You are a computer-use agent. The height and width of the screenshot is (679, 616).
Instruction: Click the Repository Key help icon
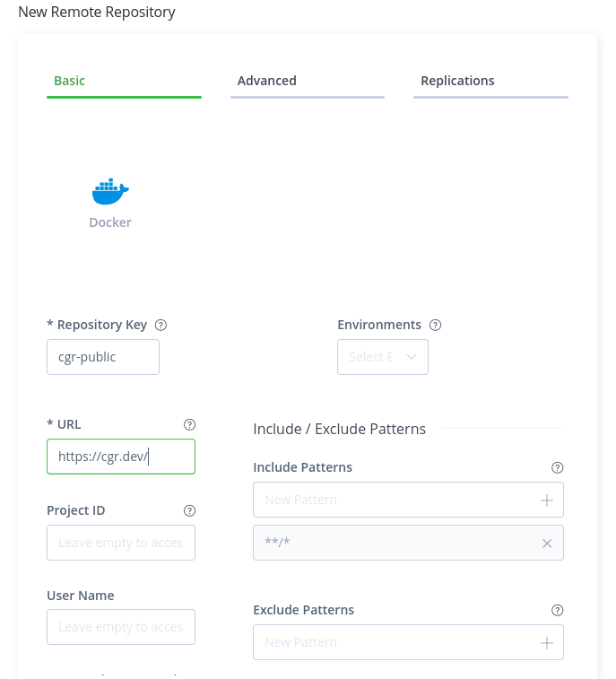pyautogui.click(x=161, y=326)
